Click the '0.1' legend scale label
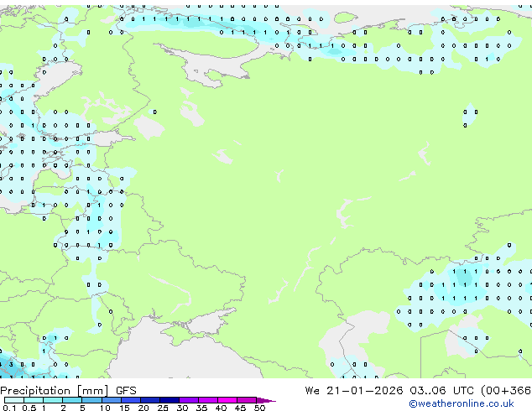The height and width of the screenshot is (411, 532). 9,408
